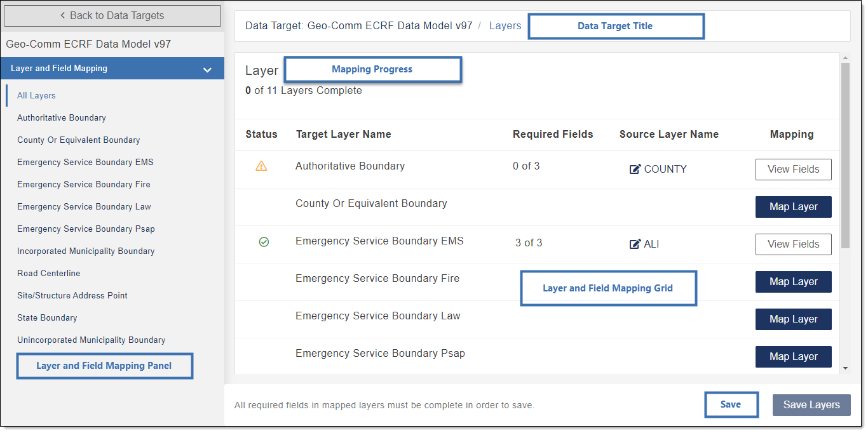Select All Layers in the sidebar

click(x=36, y=95)
